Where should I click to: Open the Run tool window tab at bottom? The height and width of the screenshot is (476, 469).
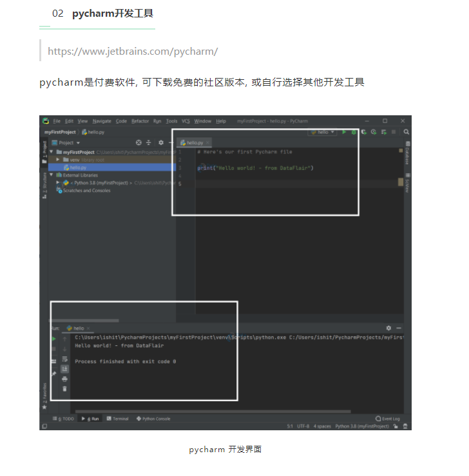point(90,419)
